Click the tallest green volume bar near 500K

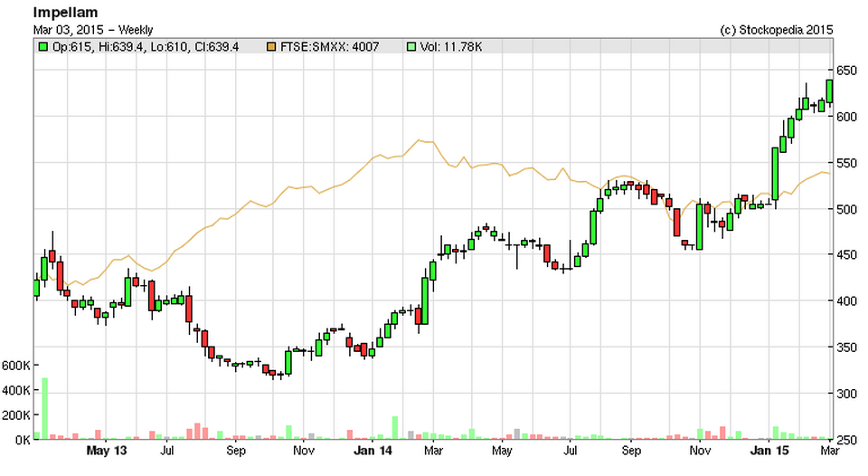click(x=45, y=409)
